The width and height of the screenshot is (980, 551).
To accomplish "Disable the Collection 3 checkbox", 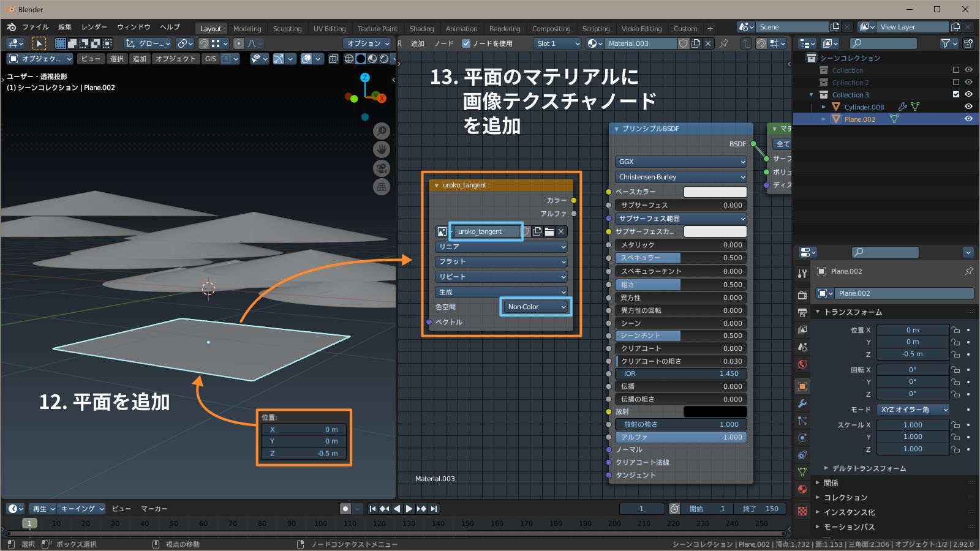I will pos(956,94).
